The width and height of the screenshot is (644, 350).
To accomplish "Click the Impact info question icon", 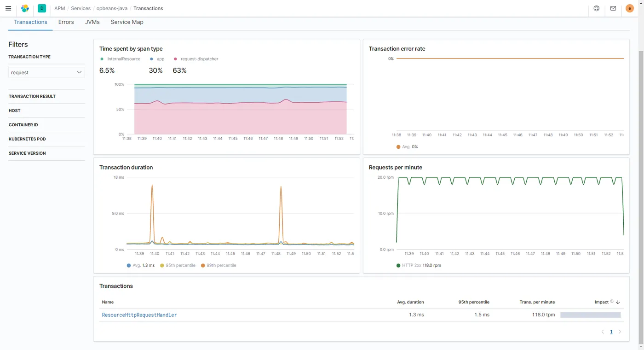I will click(612, 302).
